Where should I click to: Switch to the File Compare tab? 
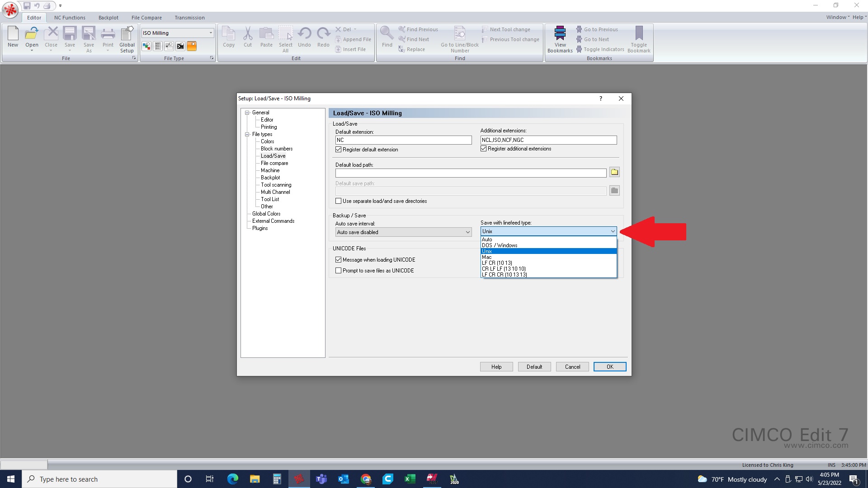click(146, 18)
